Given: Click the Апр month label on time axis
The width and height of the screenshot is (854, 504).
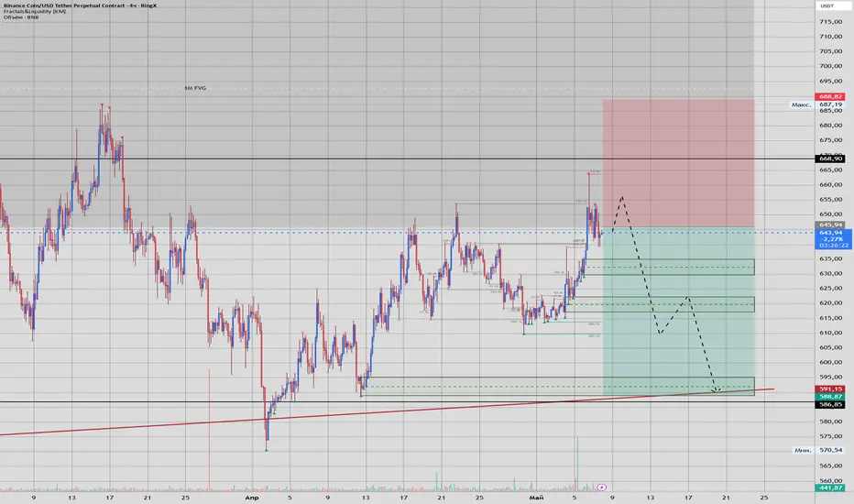Looking at the screenshot, I should (x=252, y=498).
